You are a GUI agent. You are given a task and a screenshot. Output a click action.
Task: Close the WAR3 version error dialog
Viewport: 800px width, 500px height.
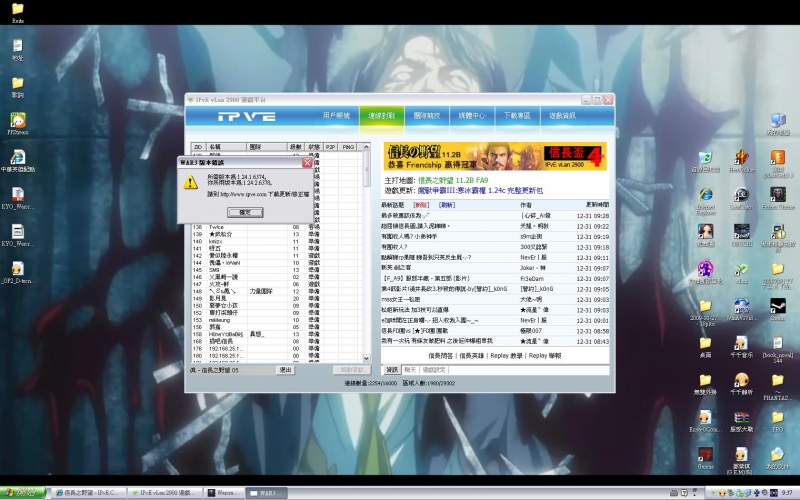pos(307,161)
